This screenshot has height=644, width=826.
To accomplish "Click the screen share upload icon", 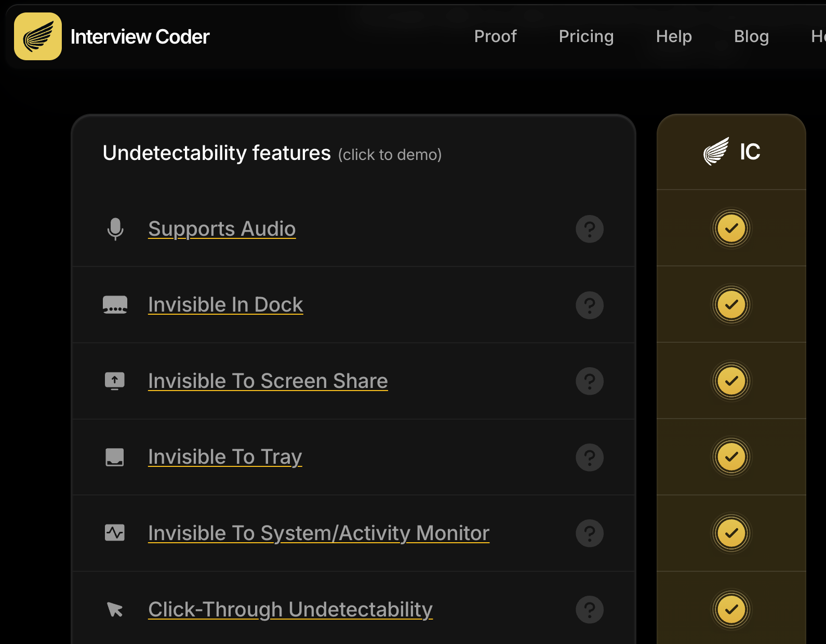I will [115, 381].
